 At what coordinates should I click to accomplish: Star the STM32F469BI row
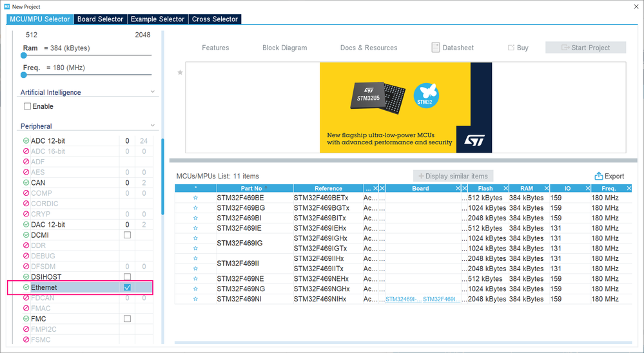(x=195, y=218)
